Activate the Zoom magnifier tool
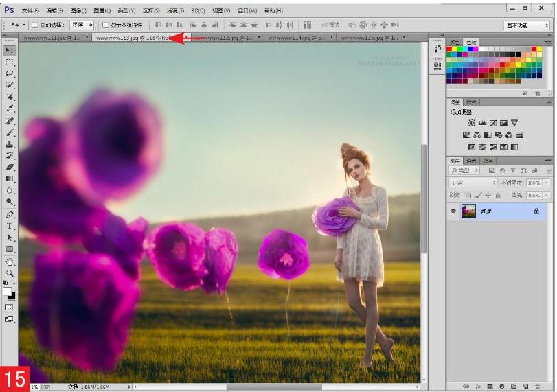Image resolution: width=557 pixels, height=392 pixels. 10,273
